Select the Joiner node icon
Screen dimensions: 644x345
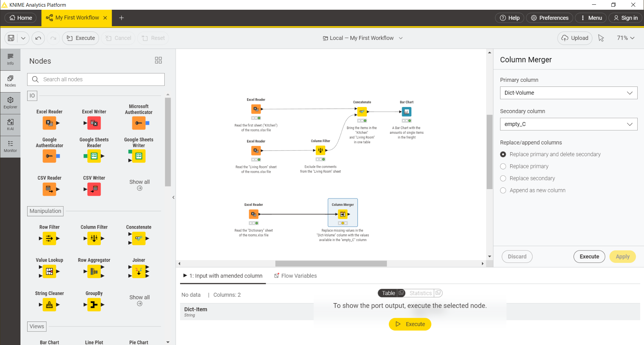click(139, 272)
